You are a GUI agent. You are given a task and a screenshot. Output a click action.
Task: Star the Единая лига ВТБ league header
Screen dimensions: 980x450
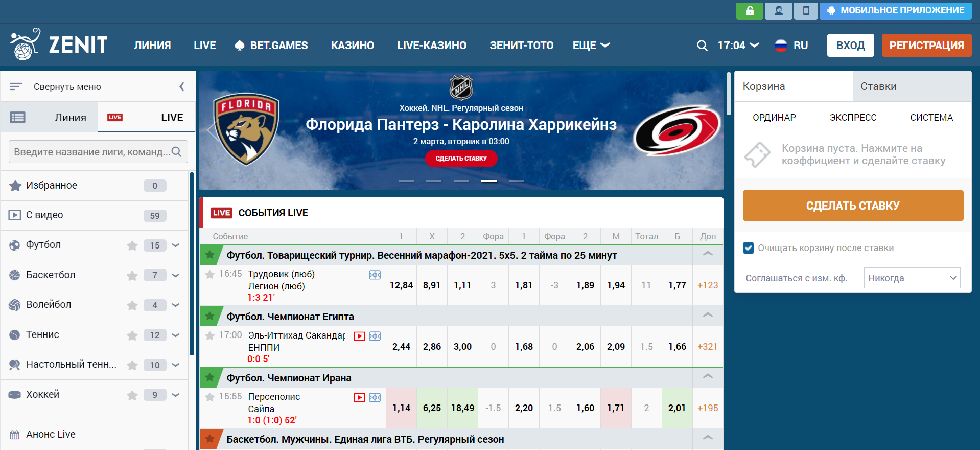click(x=209, y=439)
